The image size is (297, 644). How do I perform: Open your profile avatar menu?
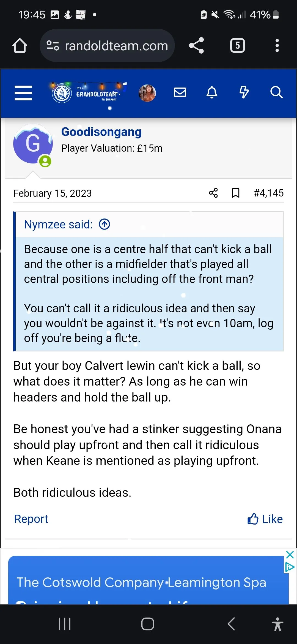pyautogui.click(x=147, y=93)
